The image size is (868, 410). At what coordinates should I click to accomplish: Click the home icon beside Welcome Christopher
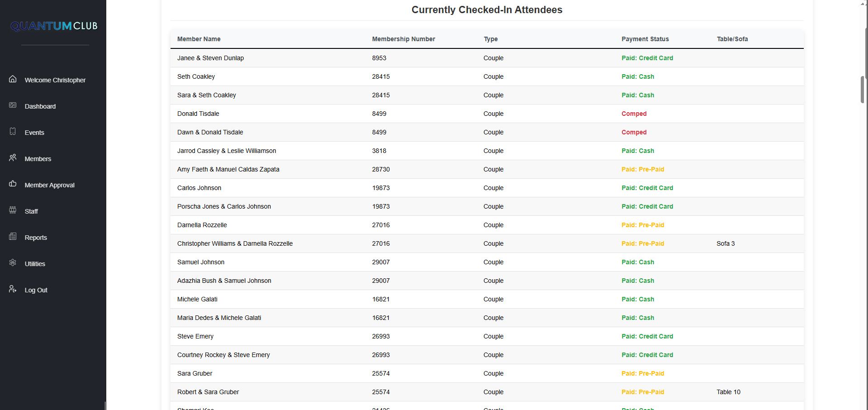pyautogui.click(x=13, y=79)
